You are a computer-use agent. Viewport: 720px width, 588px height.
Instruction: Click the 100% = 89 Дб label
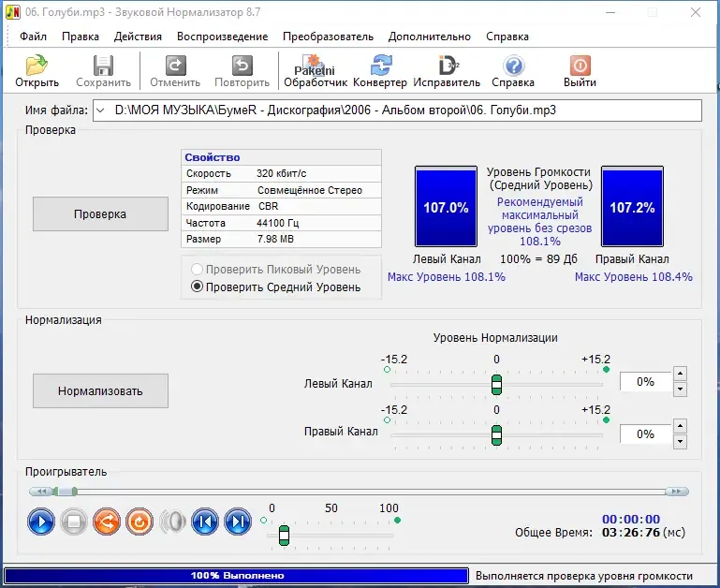point(538,259)
